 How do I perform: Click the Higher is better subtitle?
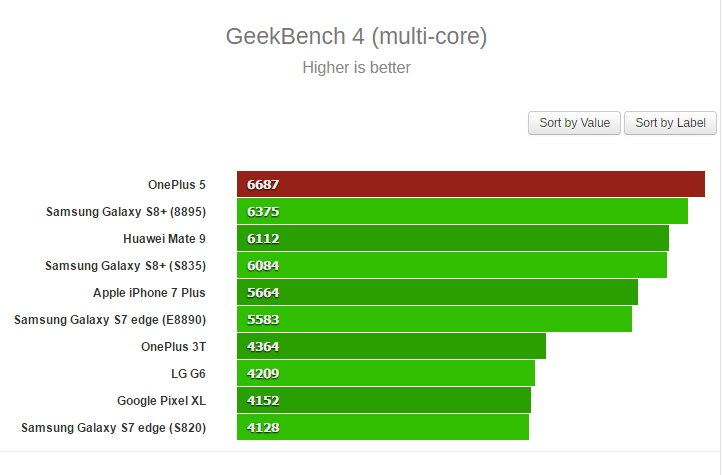pyautogui.click(x=356, y=68)
